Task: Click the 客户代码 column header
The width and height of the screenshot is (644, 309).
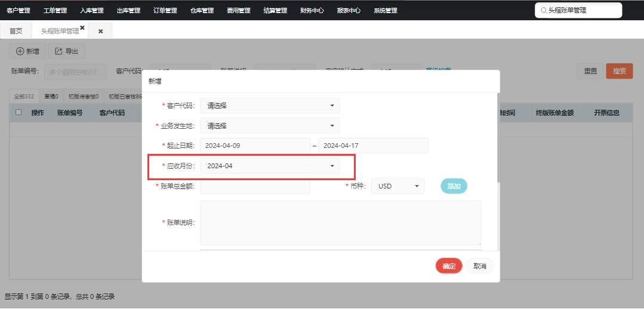Action: tap(112, 113)
